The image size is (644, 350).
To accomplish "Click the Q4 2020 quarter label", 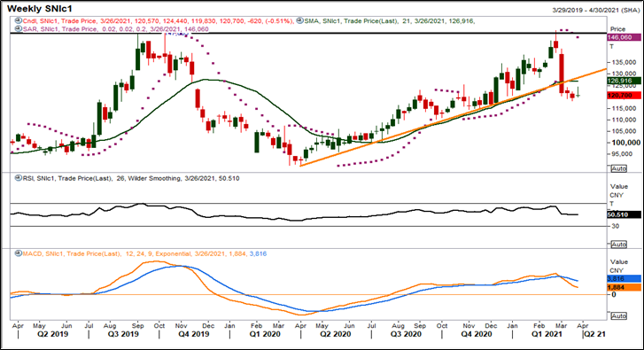I will (477, 334).
